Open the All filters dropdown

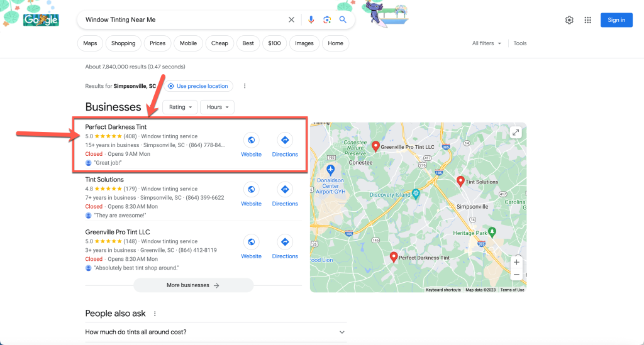[487, 43]
